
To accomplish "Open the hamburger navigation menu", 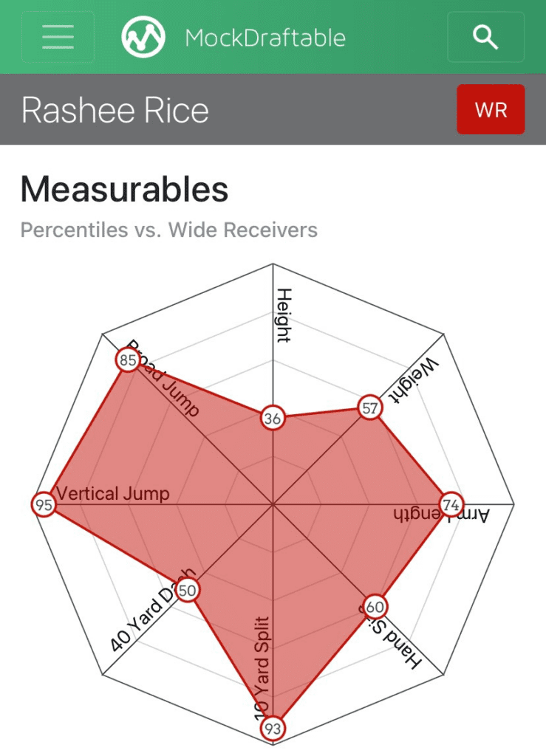I will [x=58, y=37].
